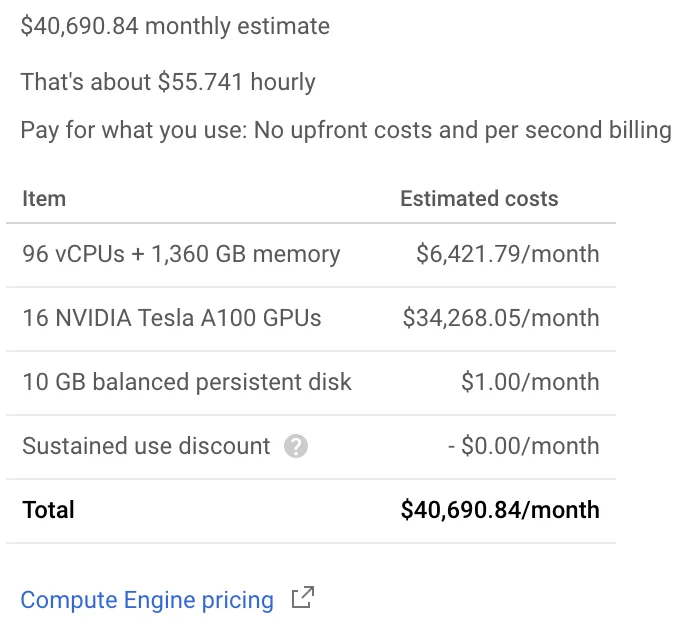Viewport: 690px width, 632px height.
Task: Click the $6,421.79/month cost value
Action: 508,254
